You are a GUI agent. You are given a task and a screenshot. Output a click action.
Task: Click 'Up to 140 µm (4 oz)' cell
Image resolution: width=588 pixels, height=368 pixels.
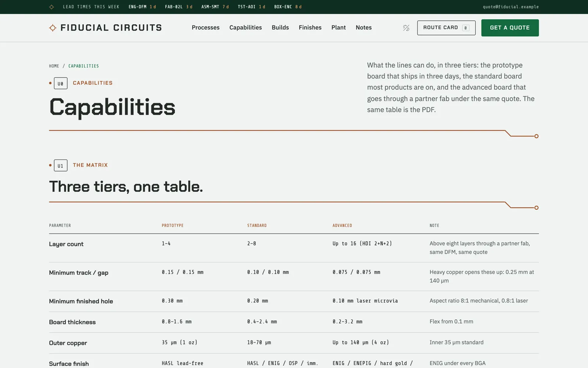(x=361, y=343)
